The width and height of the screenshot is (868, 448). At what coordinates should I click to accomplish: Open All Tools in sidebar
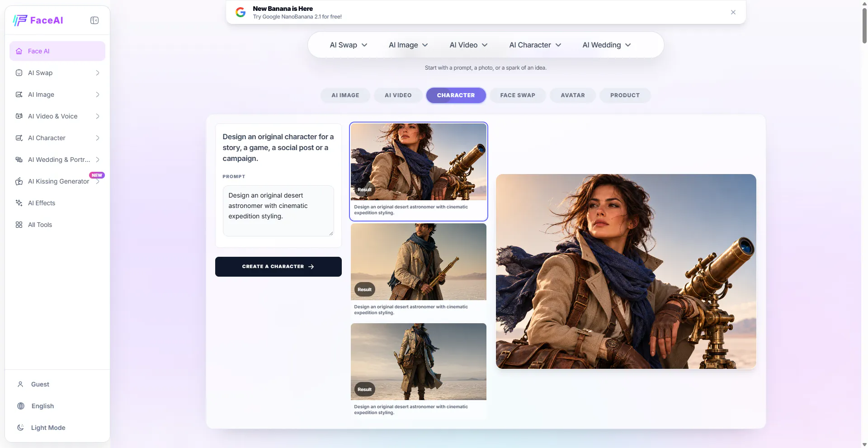click(x=57, y=225)
